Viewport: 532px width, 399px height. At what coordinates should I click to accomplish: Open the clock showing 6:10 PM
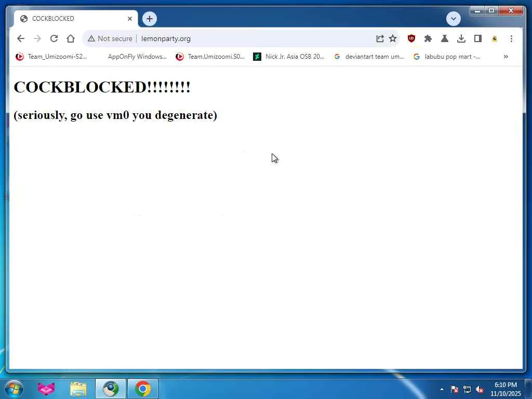pos(506,389)
